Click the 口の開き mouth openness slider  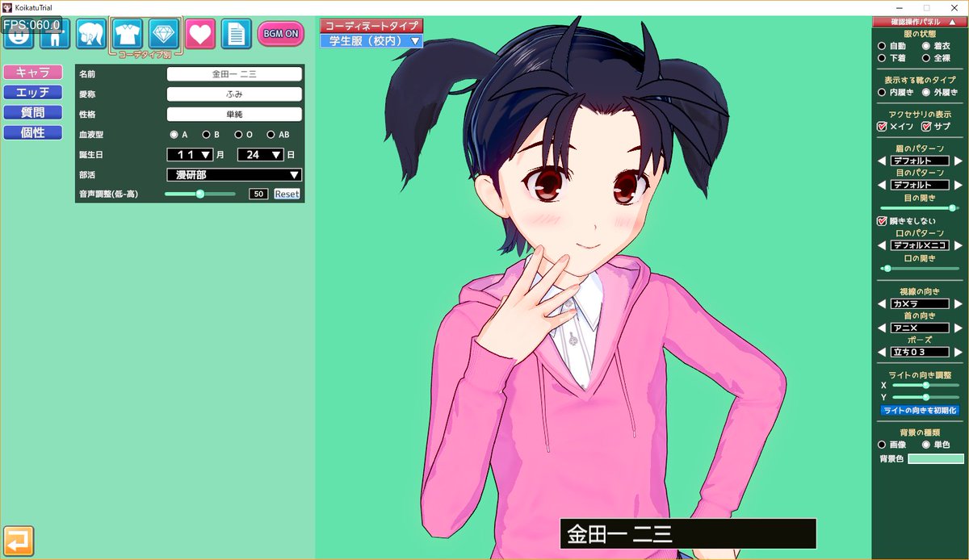tap(920, 269)
